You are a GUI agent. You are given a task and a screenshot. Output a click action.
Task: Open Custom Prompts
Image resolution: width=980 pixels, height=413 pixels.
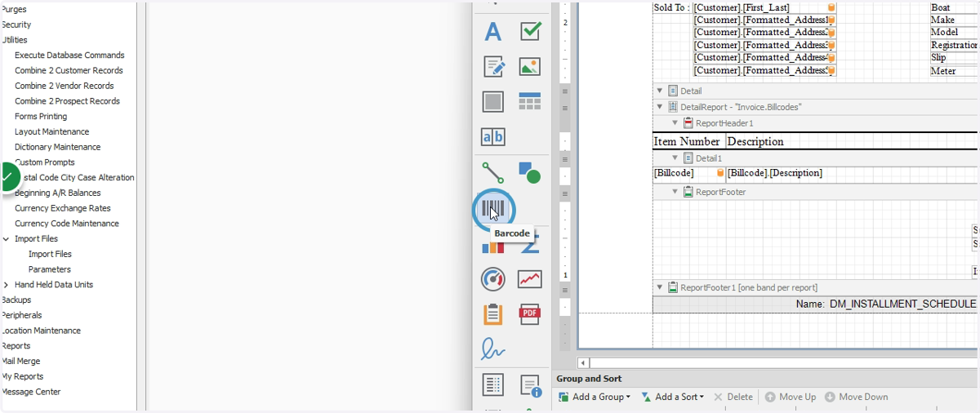coord(45,162)
